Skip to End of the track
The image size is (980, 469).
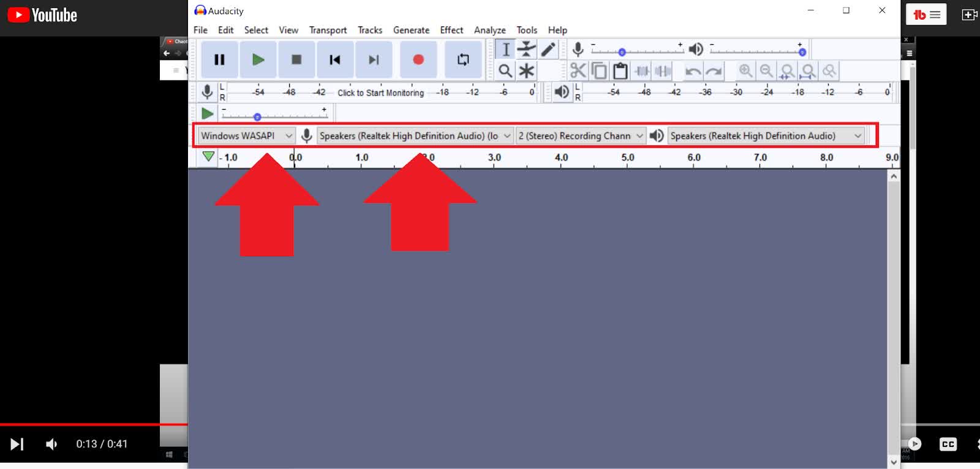pyautogui.click(x=374, y=59)
